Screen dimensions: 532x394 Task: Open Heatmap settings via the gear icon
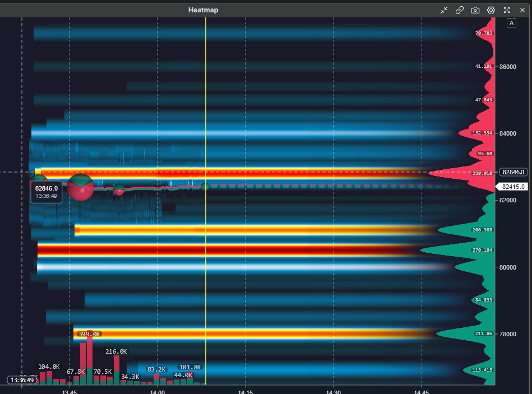[491, 10]
